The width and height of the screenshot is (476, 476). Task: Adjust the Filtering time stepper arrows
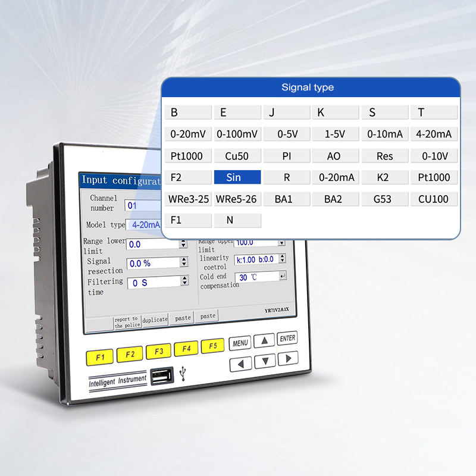[184, 280]
